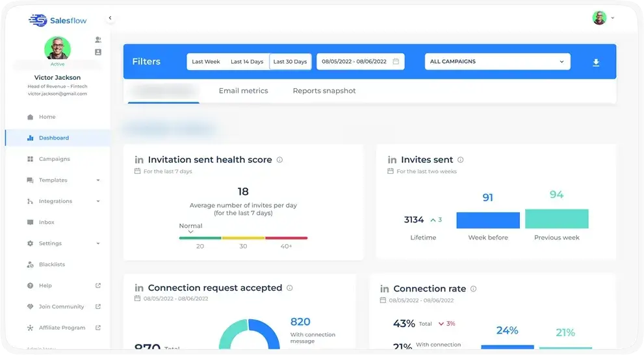Click the date range input field
Viewport: 644px width, 355px height.
354,62
